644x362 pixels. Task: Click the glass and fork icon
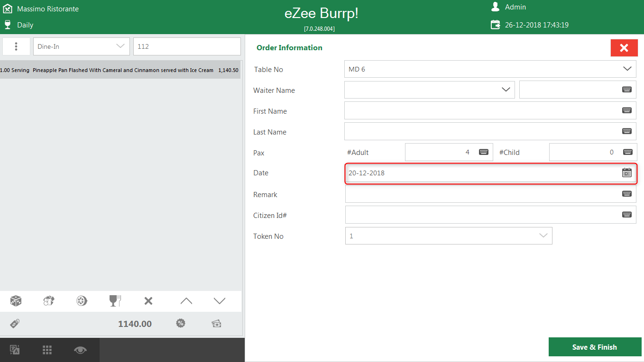coord(115,301)
